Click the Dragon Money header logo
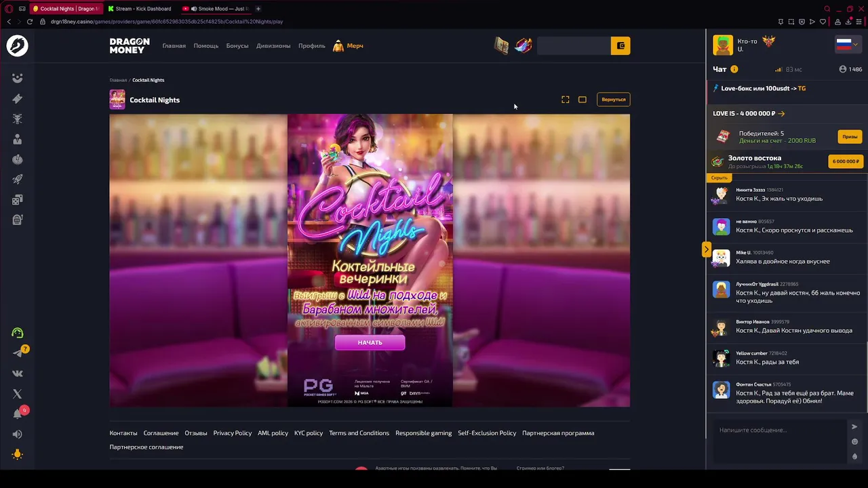 (x=130, y=46)
